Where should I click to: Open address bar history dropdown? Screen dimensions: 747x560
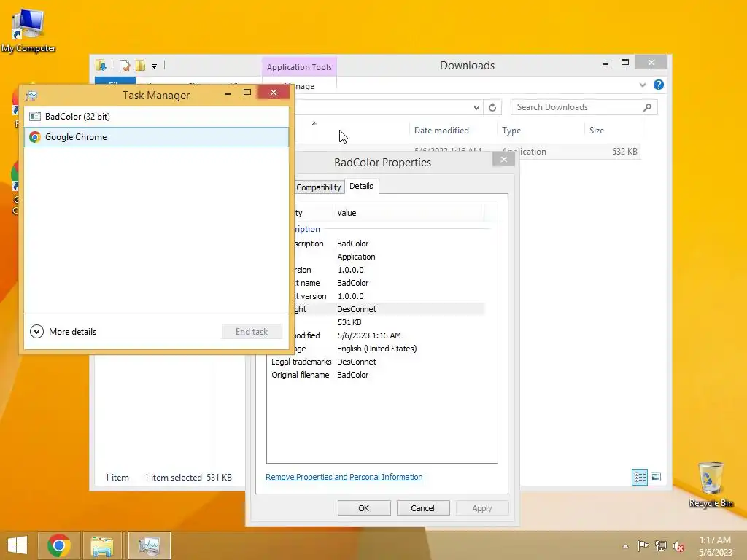click(x=476, y=108)
